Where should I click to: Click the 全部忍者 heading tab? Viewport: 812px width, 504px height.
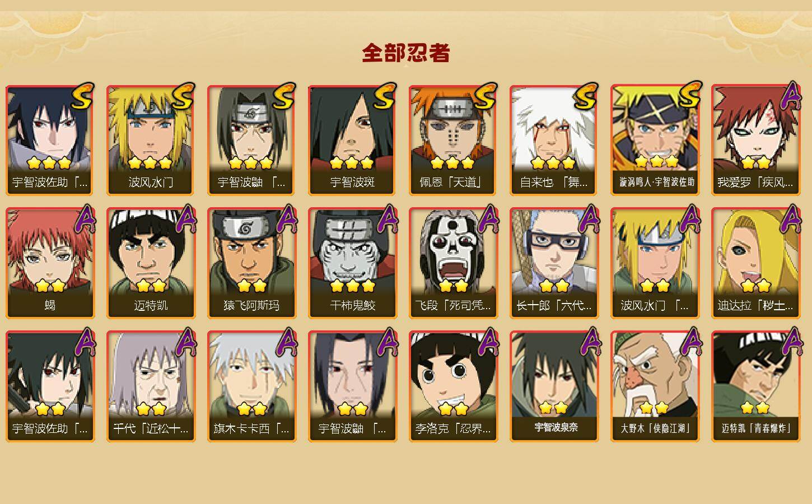point(406,53)
